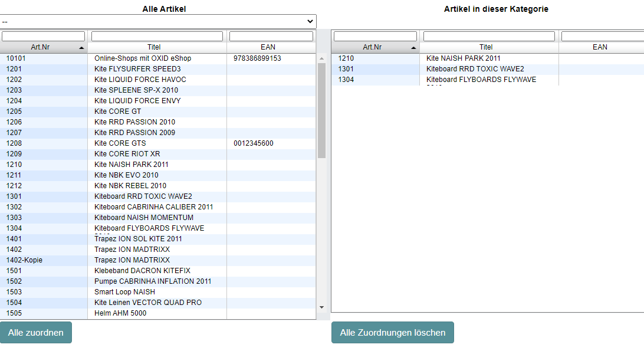
Task: Select Trapez ION SOL KITE 2011 row
Action: [157, 239]
